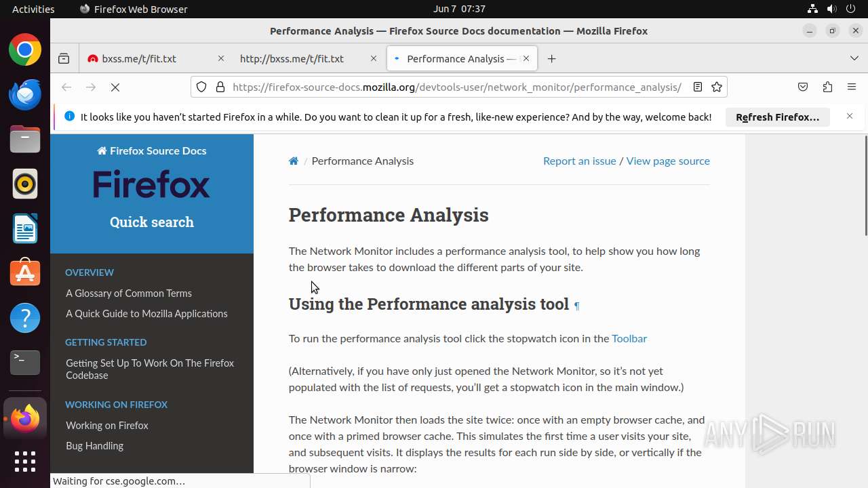This screenshot has width=868, height=488.
Task: Open a new tab with plus button
Action: tap(552, 59)
